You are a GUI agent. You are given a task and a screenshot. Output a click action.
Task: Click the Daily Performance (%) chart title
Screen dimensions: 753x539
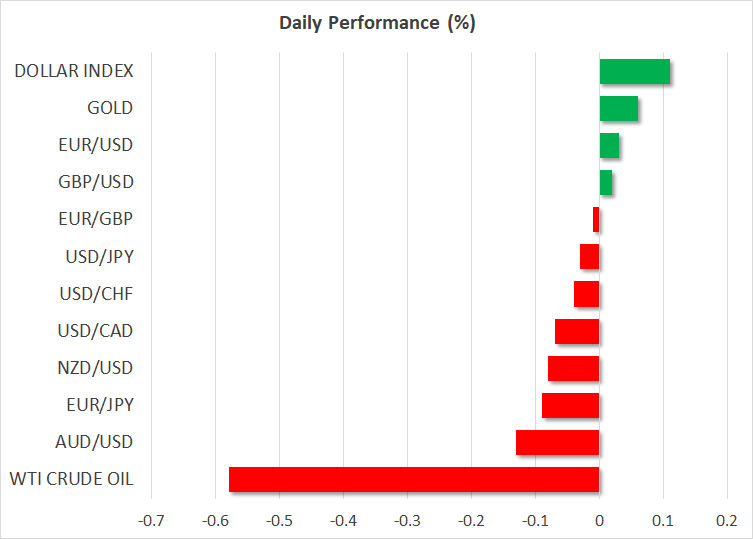click(x=376, y=24)
